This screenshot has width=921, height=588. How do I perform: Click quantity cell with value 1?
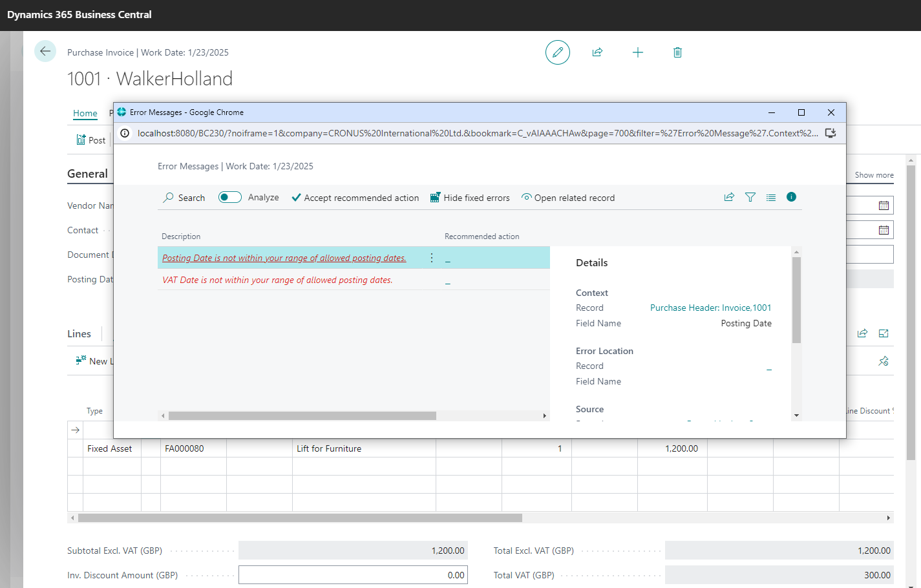tap(536, 448)
